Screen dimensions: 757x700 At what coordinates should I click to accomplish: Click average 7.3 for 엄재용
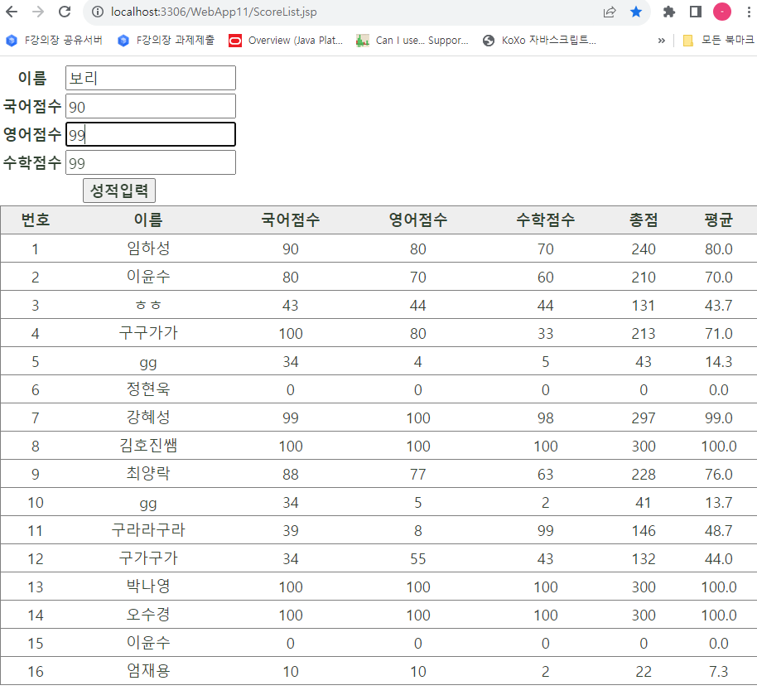pos(718,672)
